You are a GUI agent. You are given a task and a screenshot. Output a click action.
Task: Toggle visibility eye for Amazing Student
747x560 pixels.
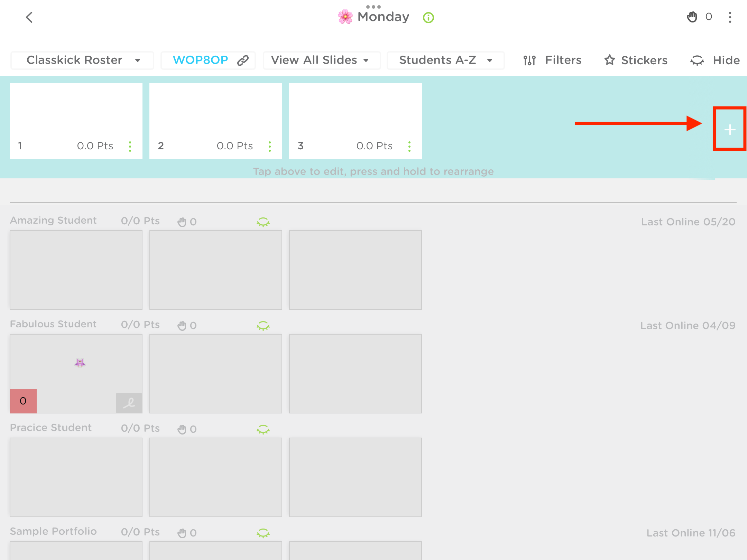(x=264, y=222)
